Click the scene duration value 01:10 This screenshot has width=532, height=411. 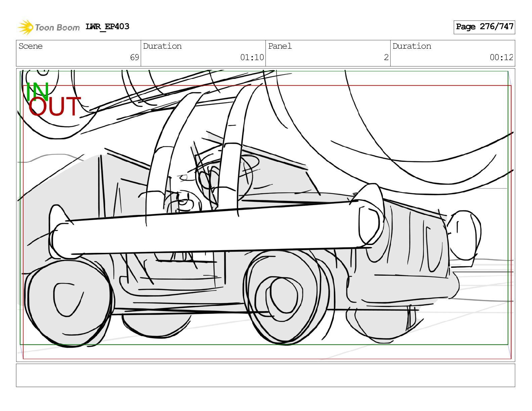(x=252, y=57)
